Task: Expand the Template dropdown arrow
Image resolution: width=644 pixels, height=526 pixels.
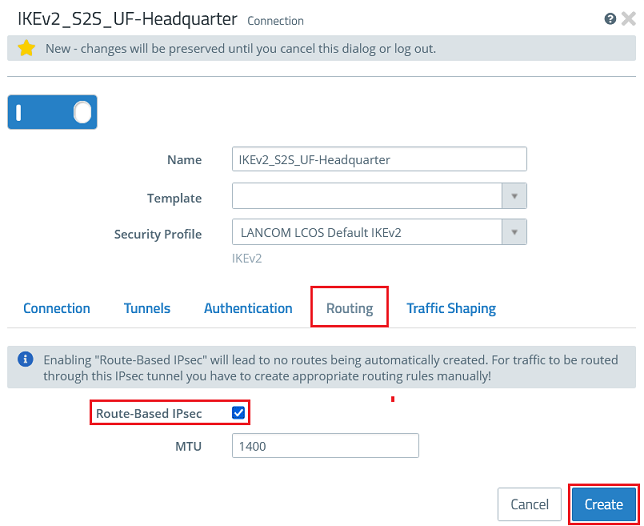Action: (x=514, y=197)
